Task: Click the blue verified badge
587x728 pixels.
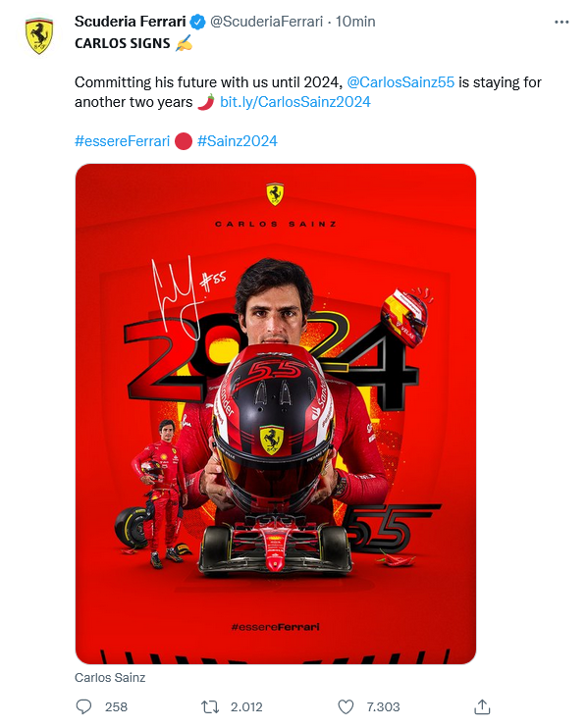Action: [x=198, y=22]
